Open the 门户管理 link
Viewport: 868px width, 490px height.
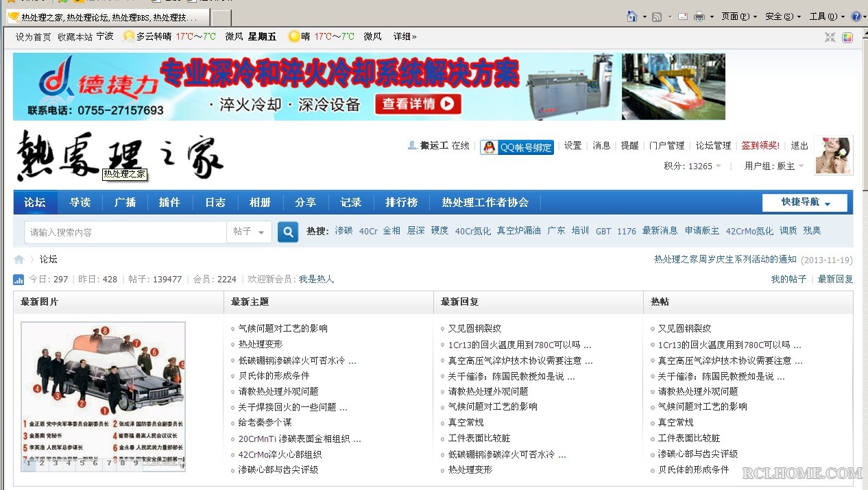pyautogui.click(x=667, y=145)
